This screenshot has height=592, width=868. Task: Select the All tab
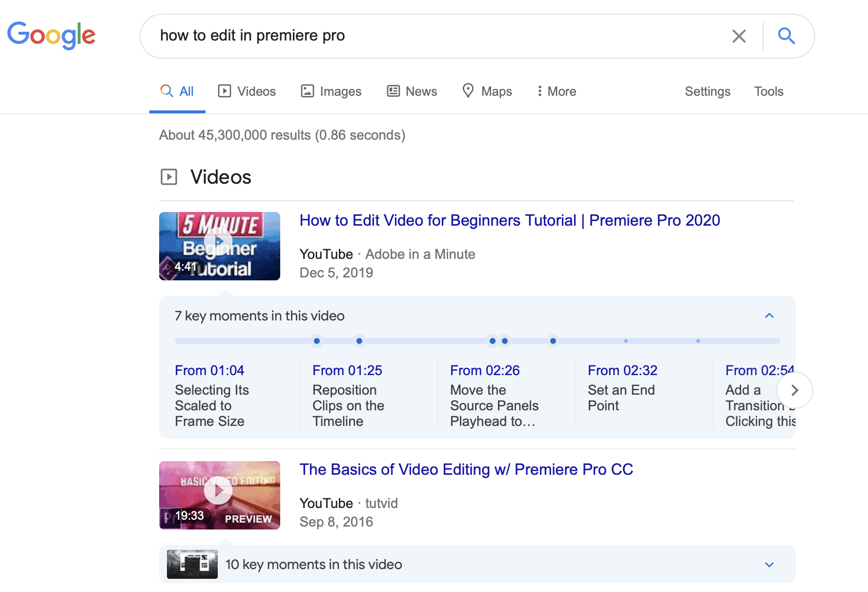point(177,91)
